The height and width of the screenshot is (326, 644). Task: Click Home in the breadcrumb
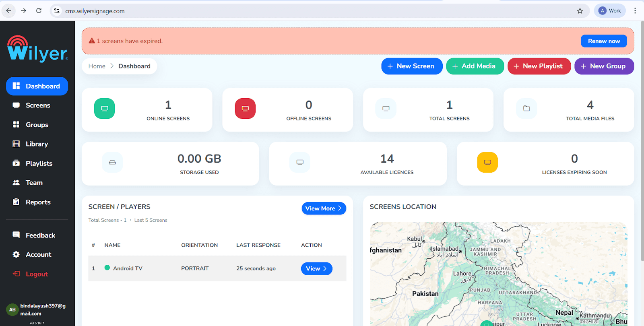click(97, 66)
